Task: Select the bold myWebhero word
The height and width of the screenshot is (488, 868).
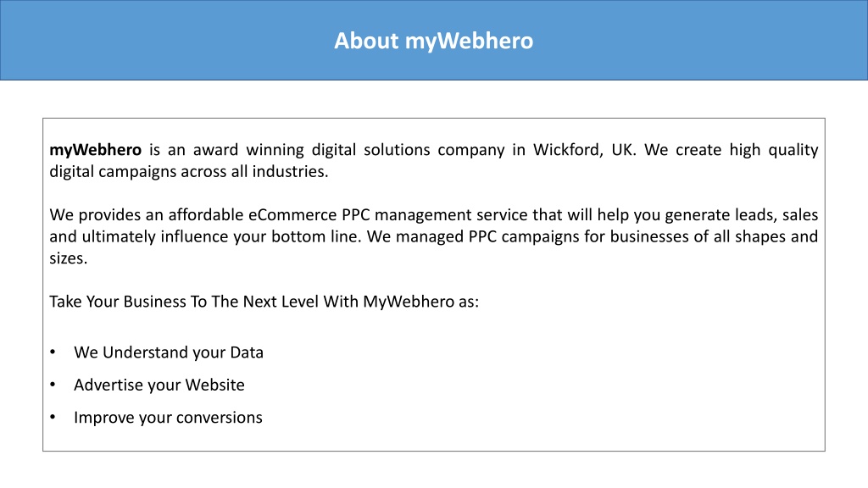Action: coord(95,150)
